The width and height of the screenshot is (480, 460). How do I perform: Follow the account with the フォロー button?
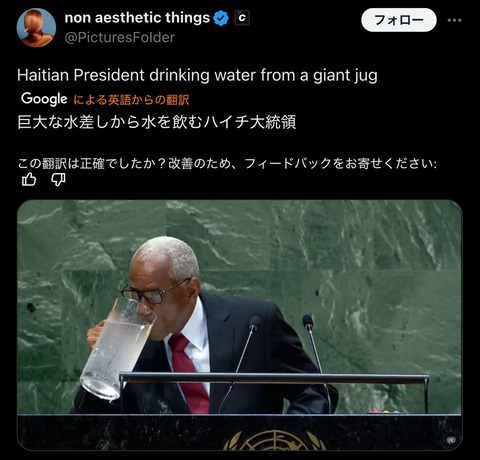coord(399,20)
